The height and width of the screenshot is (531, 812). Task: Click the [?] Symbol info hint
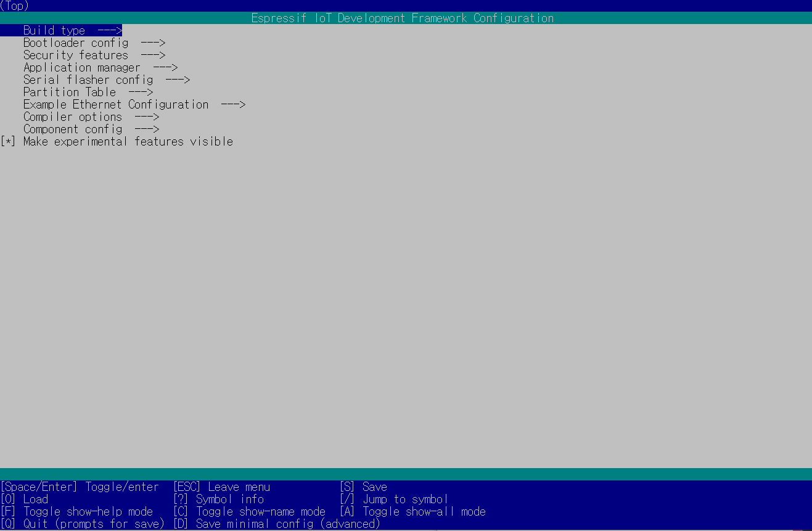click(x=218, y=499)
